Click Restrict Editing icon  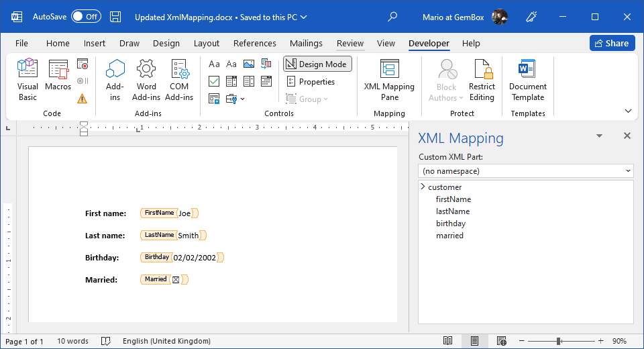click(482, 80)
